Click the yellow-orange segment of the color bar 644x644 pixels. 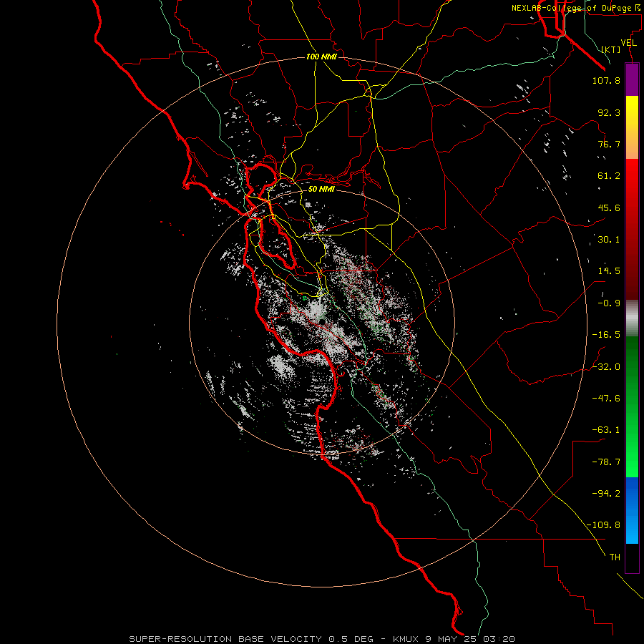pyautogui.click(x=632, y=127)
